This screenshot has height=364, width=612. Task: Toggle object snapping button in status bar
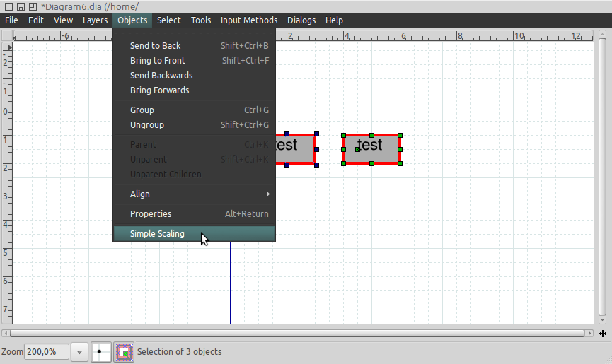pos(124,352)
